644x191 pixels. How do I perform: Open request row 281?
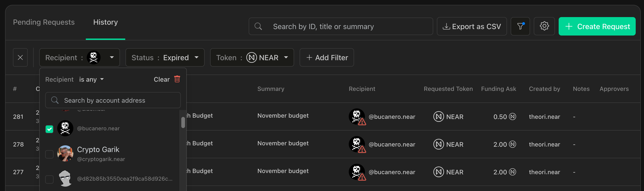[x=322, y=116]
